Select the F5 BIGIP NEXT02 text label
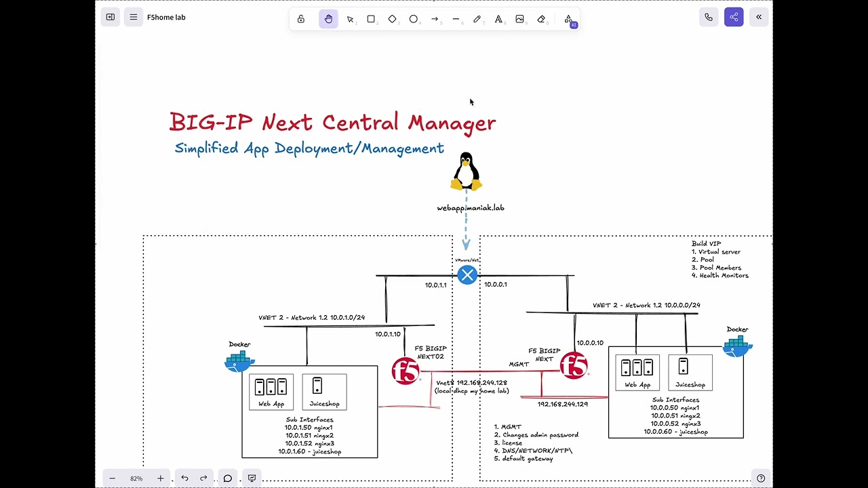868x488 pixels. [431, 352]
